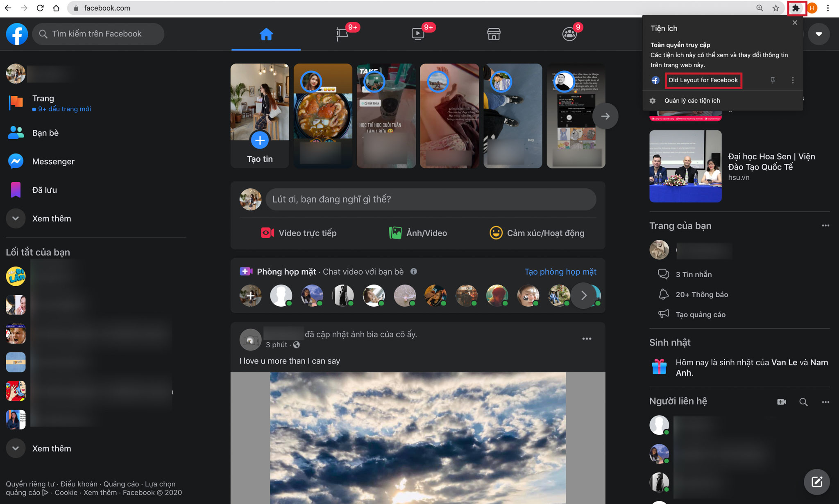Open the post options three-dot menu
This screenshot has width=839, height=504.
point(587,339)
